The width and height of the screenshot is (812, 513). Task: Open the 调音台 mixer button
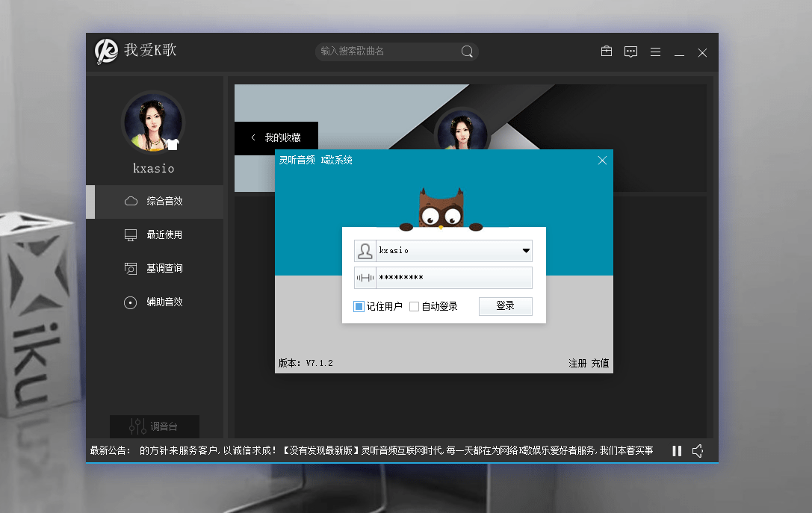coord(155,426)
